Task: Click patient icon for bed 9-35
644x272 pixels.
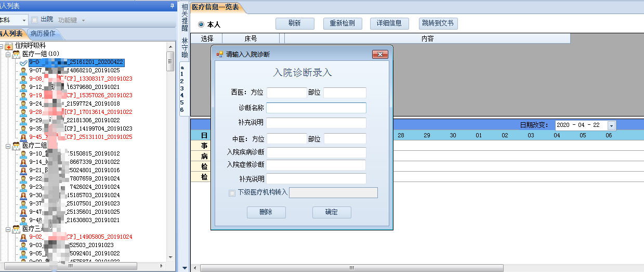Action: coord(23,128)
